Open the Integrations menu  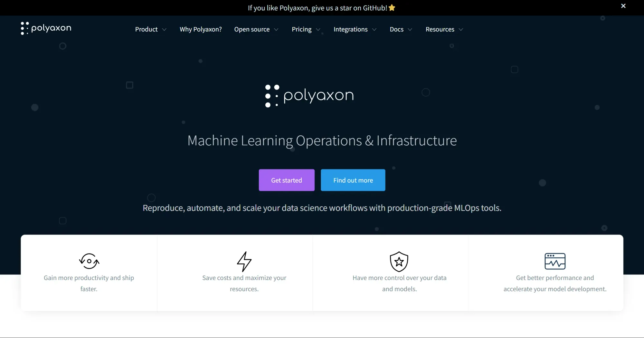(x=351, y=29)
